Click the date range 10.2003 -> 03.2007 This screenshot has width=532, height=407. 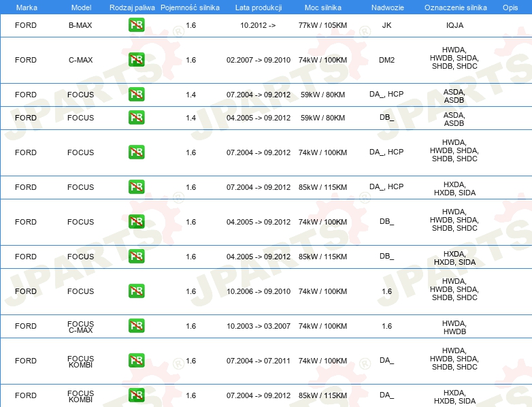[259, 326]
